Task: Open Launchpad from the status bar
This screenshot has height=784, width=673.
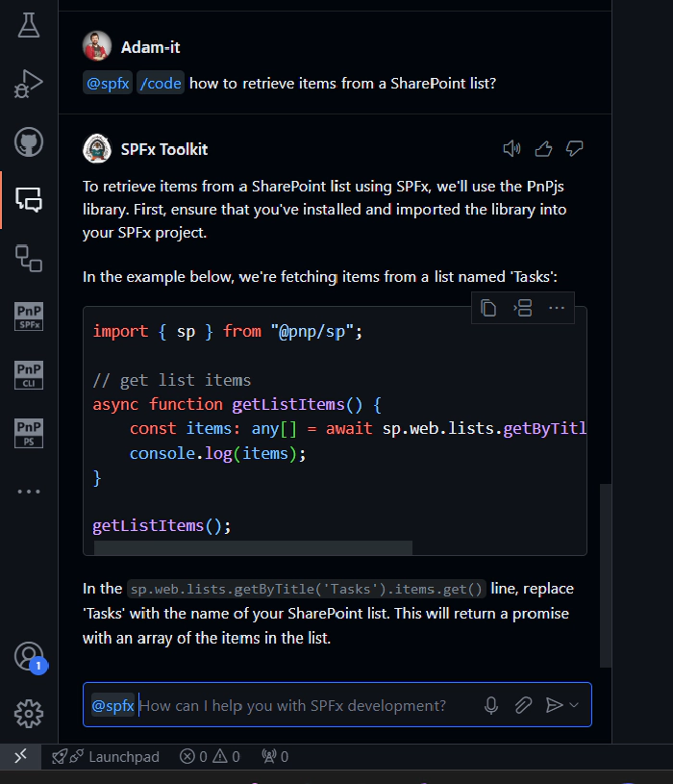Action: 106,756
